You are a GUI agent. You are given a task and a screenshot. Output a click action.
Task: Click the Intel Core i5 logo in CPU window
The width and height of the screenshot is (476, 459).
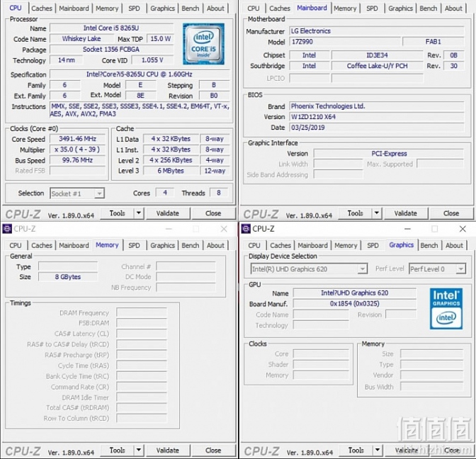pos(203,44)
